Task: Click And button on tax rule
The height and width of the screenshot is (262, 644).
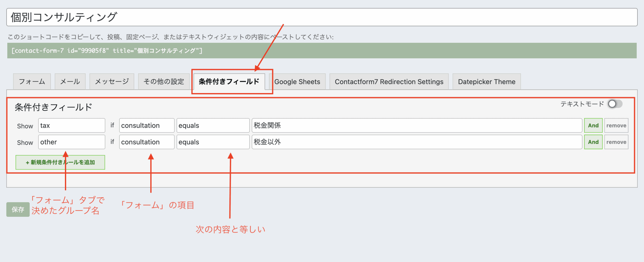Action: point(593,125)
